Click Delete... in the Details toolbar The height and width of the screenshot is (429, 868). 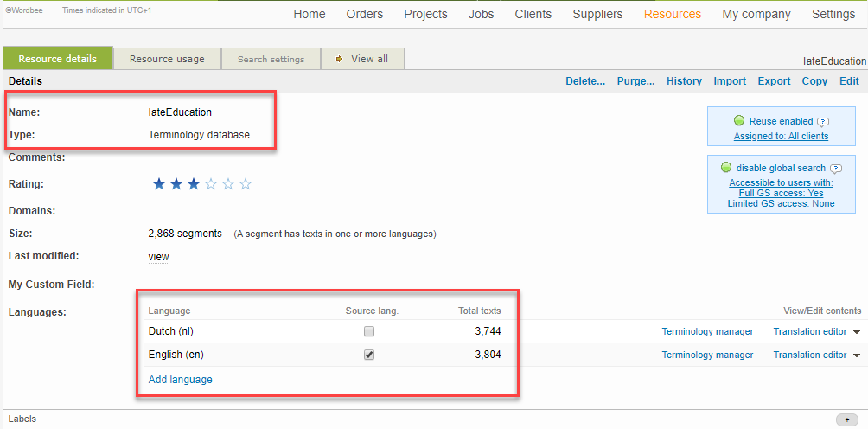[x=585, y=81]
